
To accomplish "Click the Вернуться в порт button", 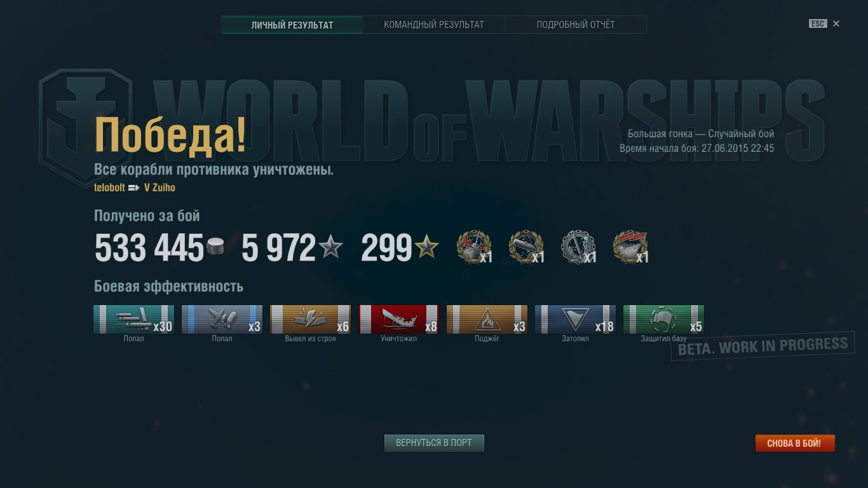I will coord(434,443).
